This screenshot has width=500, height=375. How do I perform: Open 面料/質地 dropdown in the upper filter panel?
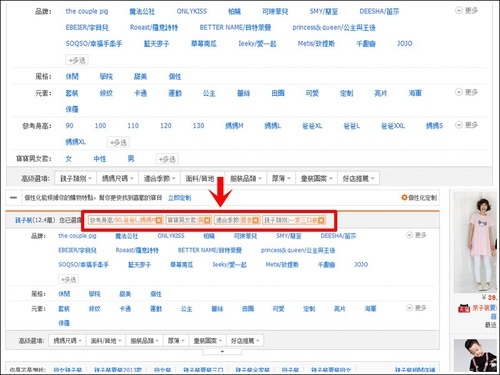click(202, 179)
